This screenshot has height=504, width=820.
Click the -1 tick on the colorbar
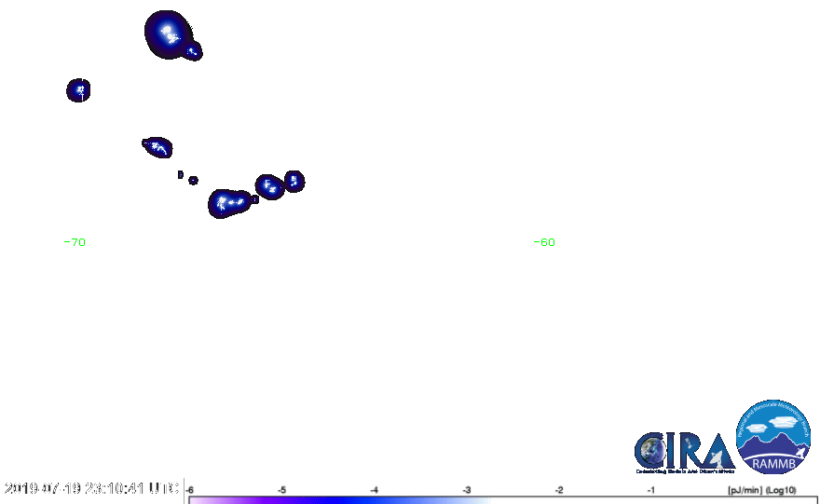651,489
